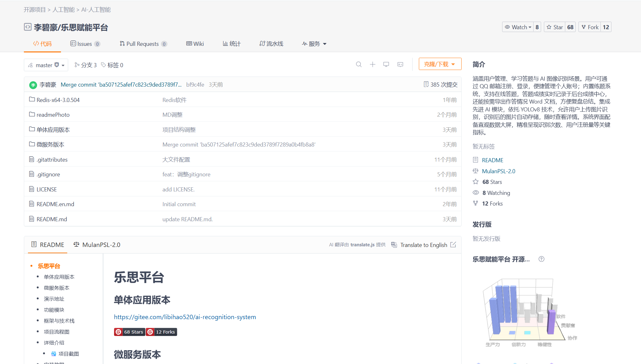Screen dimensions: 641x364
Task: Click the commit history icon beside 385 次提交
Action: pos(426,84)
